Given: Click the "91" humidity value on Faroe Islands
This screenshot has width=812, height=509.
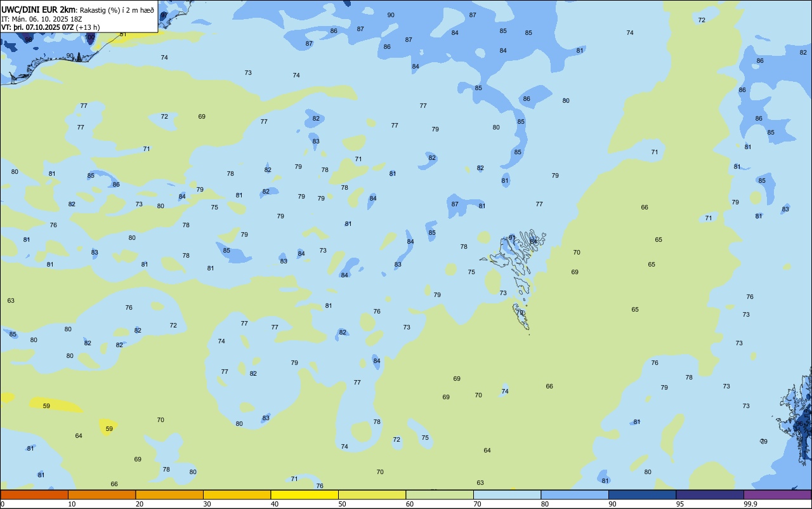Looking at the screenshot, I should 512,238.
